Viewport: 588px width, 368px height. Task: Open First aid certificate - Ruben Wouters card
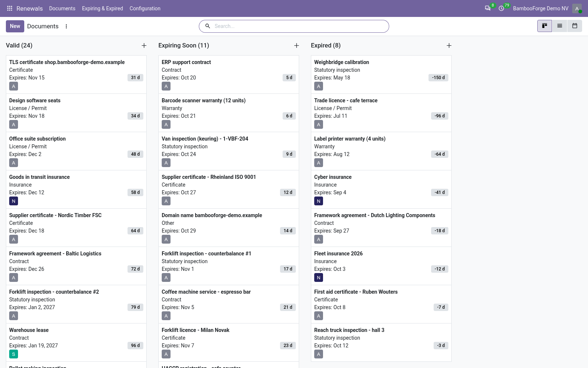pos(381,304)
